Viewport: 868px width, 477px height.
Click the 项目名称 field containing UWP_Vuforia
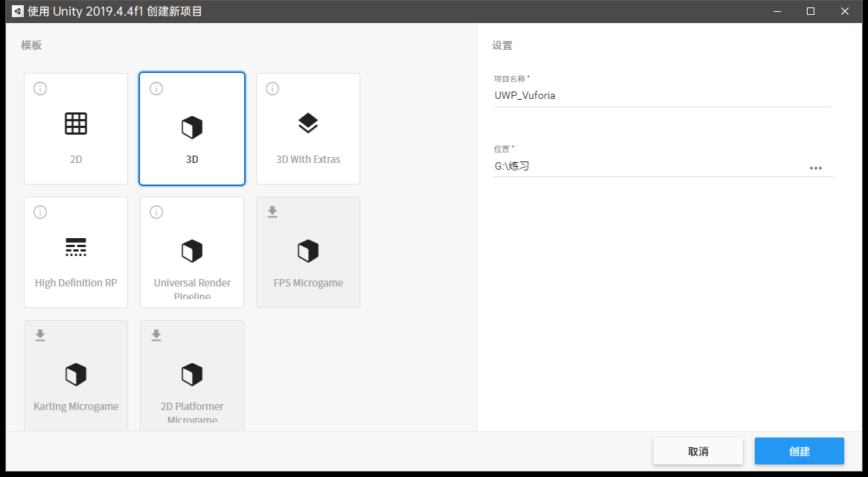point(662,95)
